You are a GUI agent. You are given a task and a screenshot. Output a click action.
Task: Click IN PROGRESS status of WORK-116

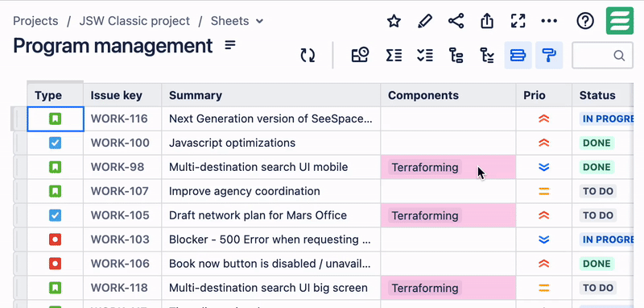point(606,119)
